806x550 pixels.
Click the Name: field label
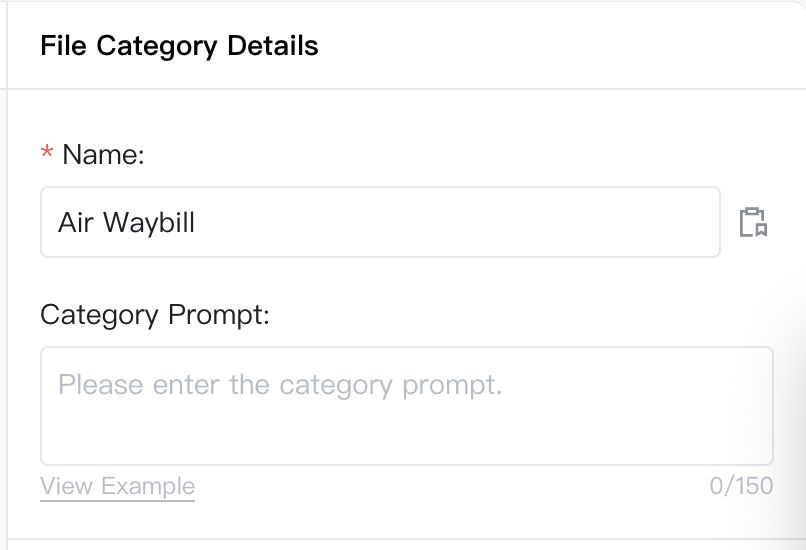(103, 154)
